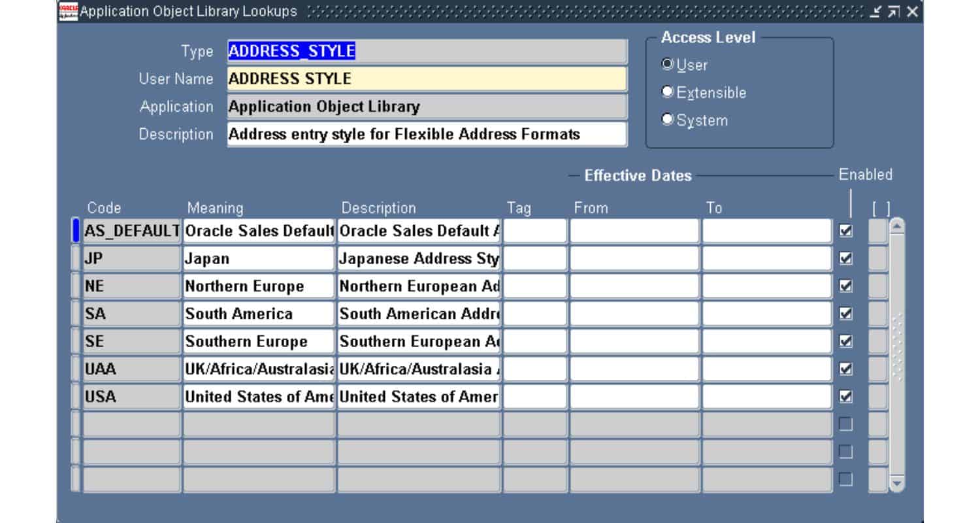Click the down arrow of the scrollbar
Viewport: 980px width, 523px height.
pos(897,484)
